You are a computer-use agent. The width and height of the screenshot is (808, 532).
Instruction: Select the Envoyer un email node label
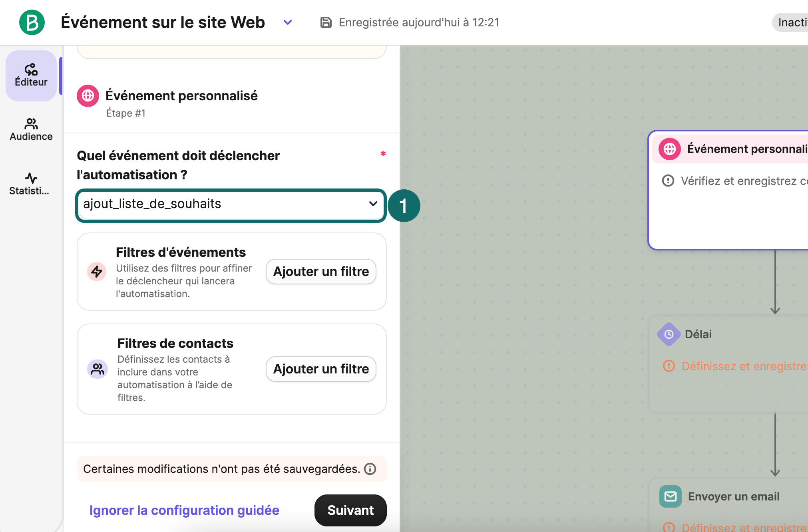tap(734, 496)
